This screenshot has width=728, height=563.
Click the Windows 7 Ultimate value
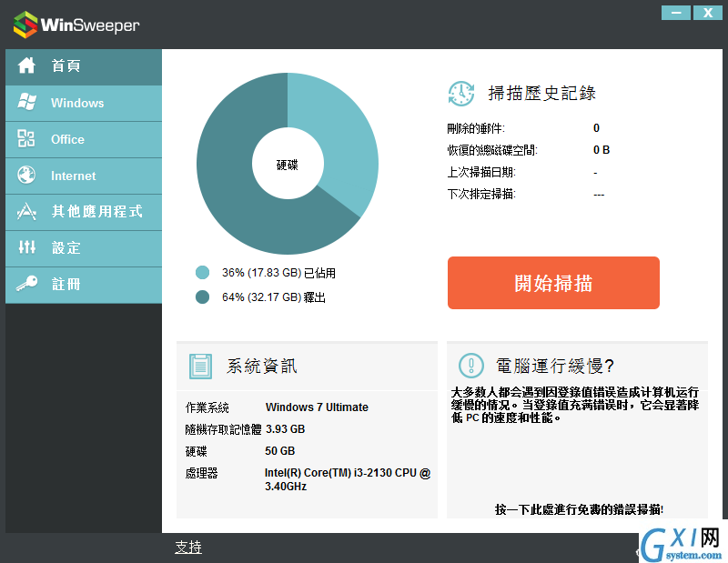pyautogui.click(x=317, y=407)
